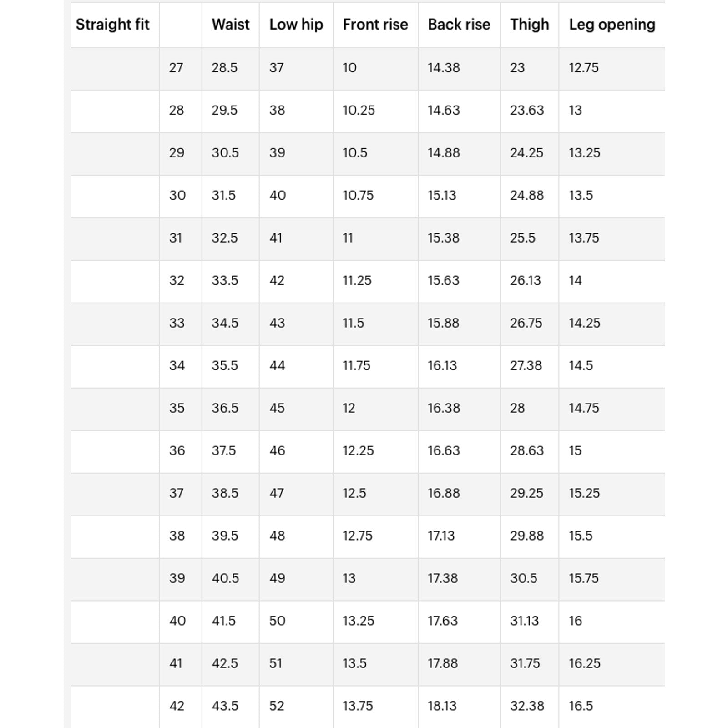Select the thigh value 29.88
This screenshot has height=728, width=728.
pos(526,536)
